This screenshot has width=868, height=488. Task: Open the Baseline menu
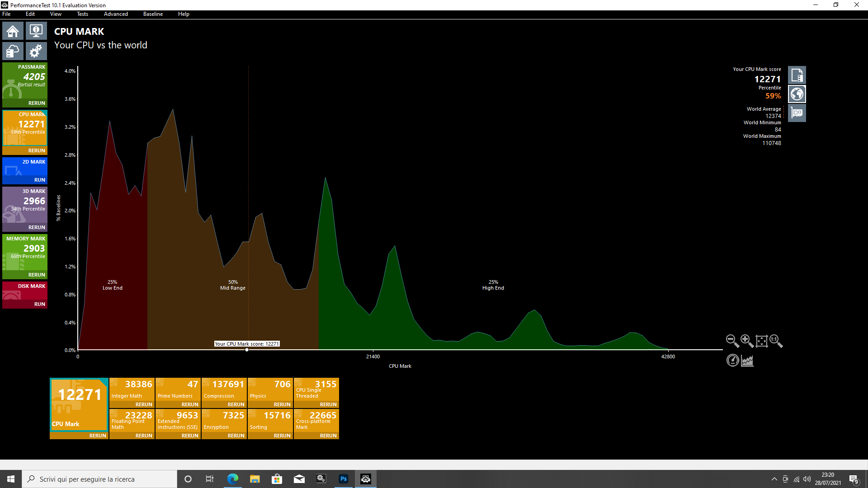coord(153,14)
